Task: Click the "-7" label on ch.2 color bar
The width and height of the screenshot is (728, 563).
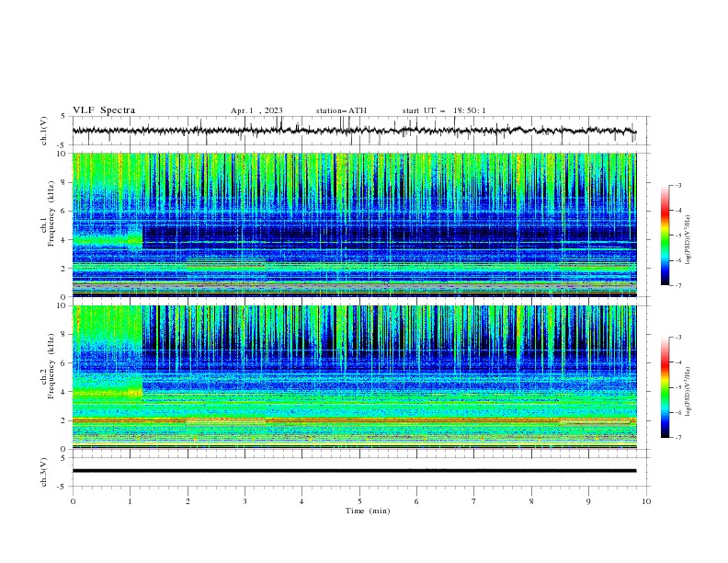Action: tap(677, 437)
